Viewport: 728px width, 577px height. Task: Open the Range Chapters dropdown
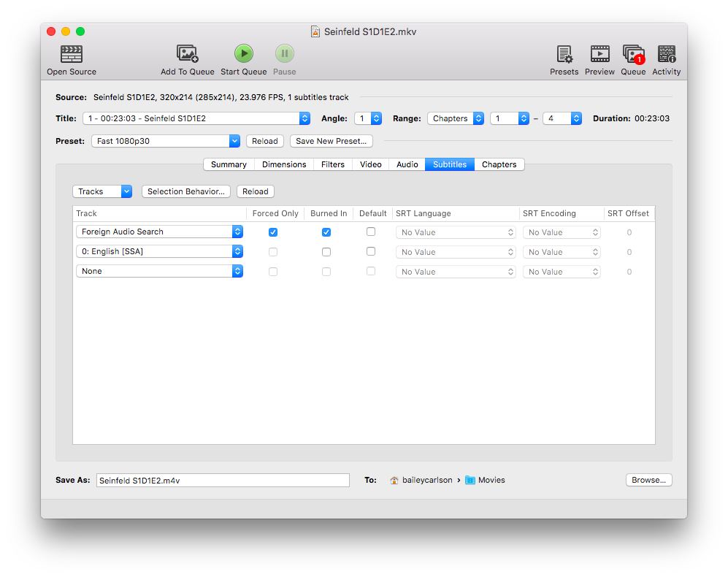[456, 118]
